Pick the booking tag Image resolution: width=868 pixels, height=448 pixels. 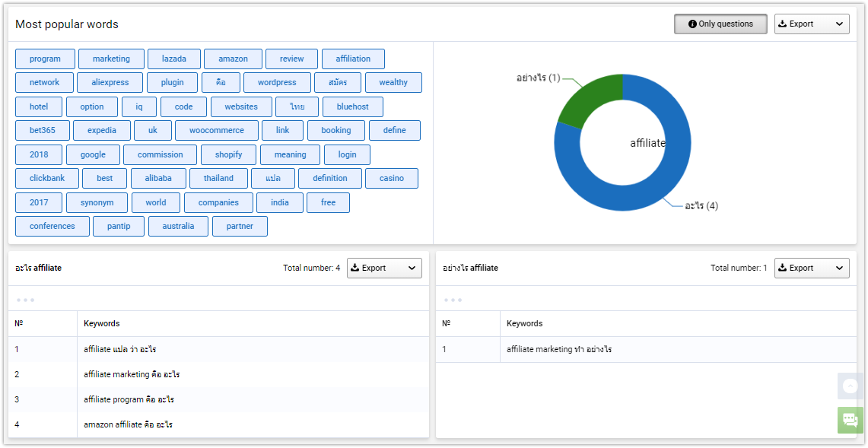coord(336,131)
